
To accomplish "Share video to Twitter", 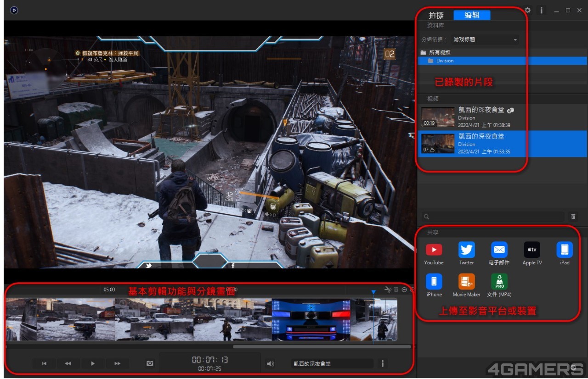I will tap(466, 253).
